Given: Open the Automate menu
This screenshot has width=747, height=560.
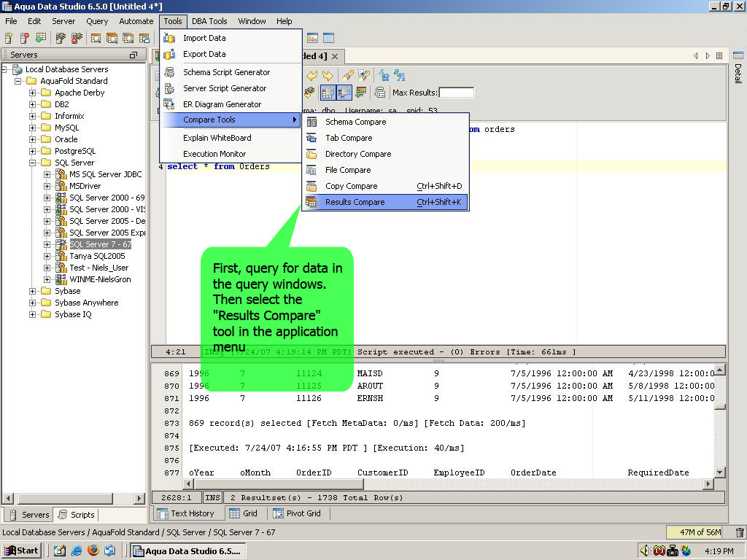Looking at the screenshot, I should coord(136,21).
